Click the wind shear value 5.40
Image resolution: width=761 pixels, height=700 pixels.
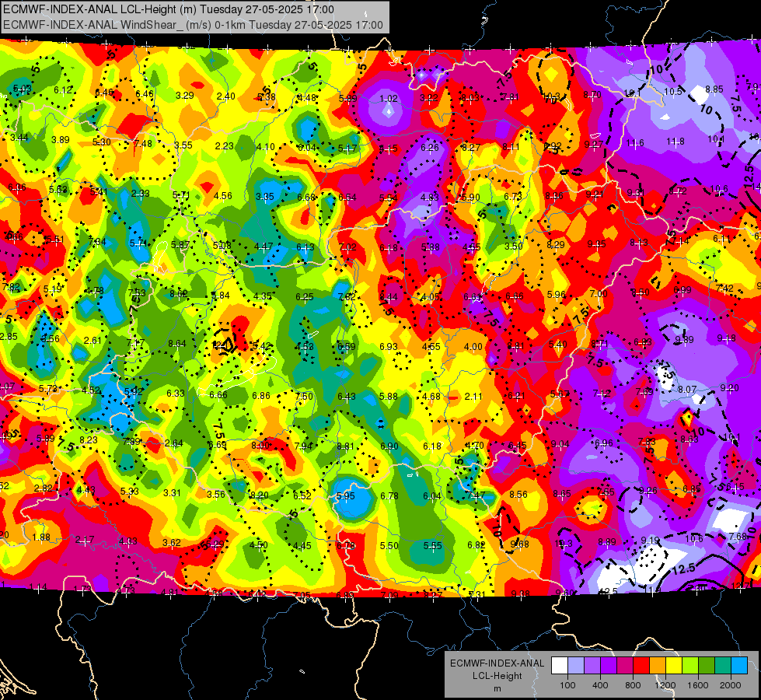click(x=557, y=345)
